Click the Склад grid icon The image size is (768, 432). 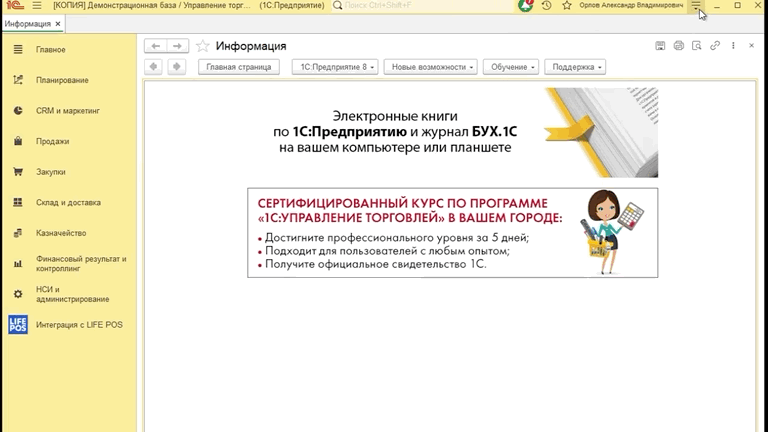18,202
